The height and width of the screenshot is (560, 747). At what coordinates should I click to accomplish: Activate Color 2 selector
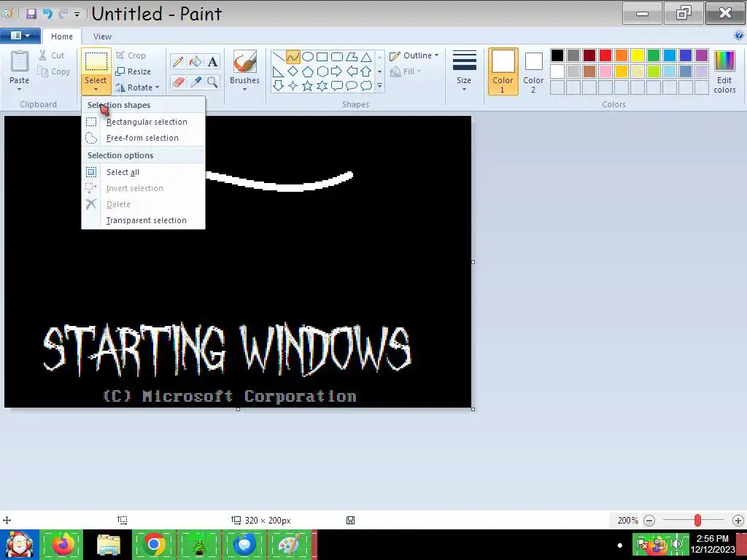pyautogui.click(x=533, y=71)
